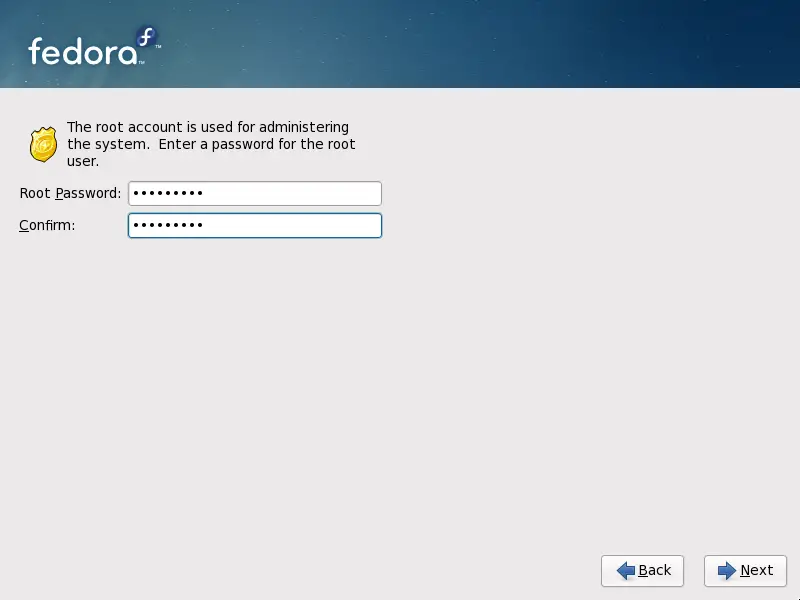Select the masked password dots in Confirm field

click(165, 225)
